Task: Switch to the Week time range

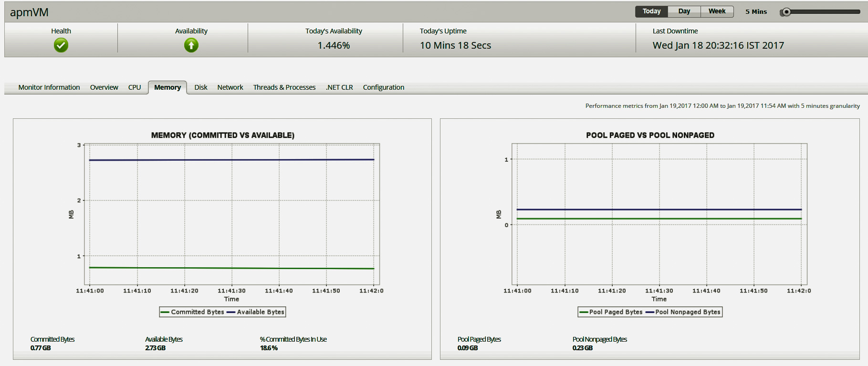Action: (717, 11)
